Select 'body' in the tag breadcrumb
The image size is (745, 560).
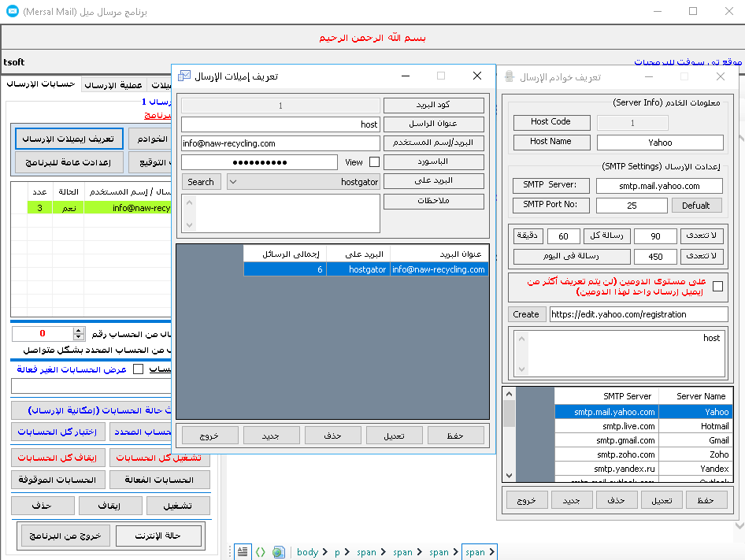pyautogui.click(x=307, y=552)
